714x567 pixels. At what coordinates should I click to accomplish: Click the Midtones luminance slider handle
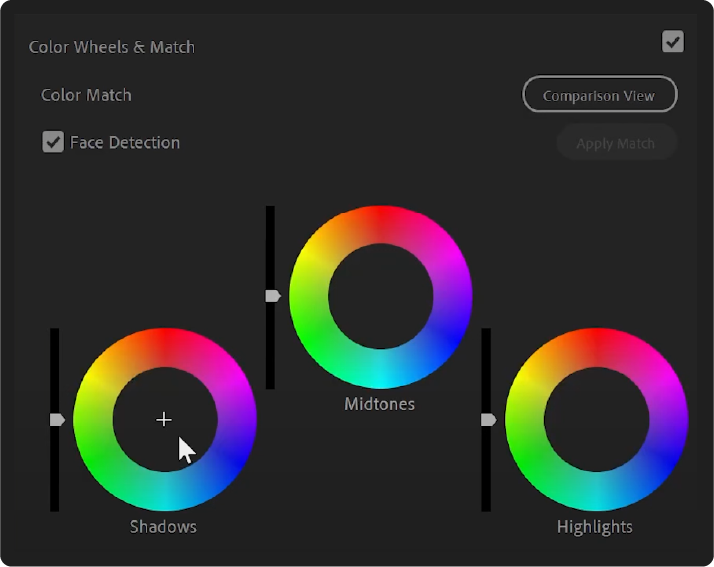click(273, 296)
